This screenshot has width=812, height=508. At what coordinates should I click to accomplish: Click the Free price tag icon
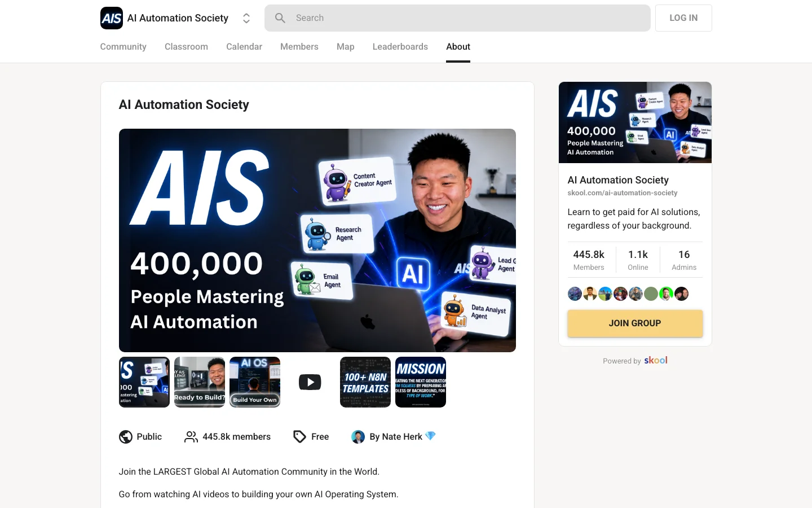coord(300,437)
